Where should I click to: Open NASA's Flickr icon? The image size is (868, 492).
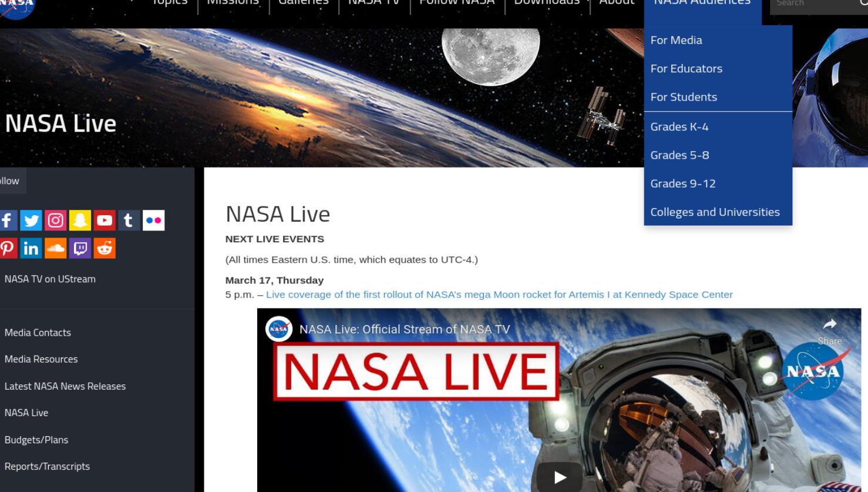point(153,220)
